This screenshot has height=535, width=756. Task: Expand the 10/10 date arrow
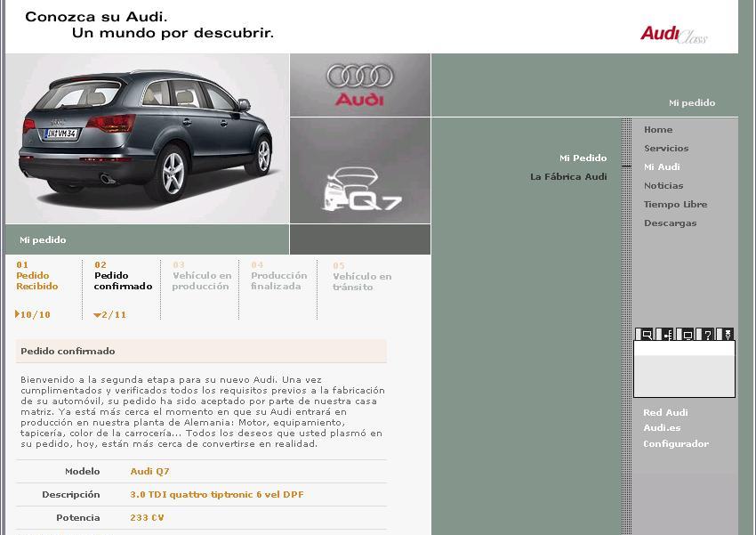[x=18, y=314]
